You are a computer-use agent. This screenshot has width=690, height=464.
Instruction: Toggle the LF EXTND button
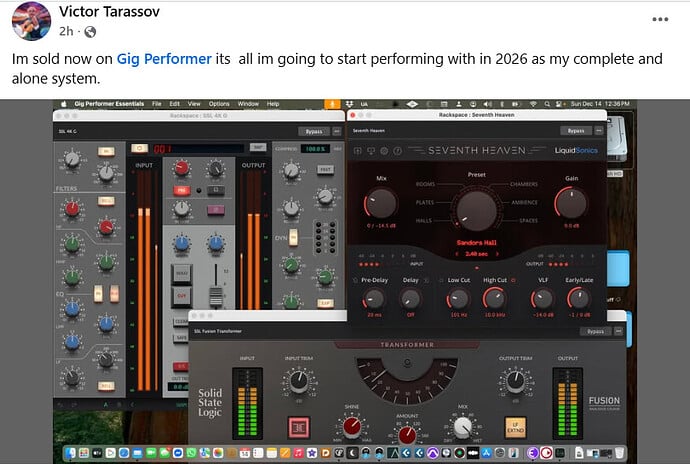[517, 427]
